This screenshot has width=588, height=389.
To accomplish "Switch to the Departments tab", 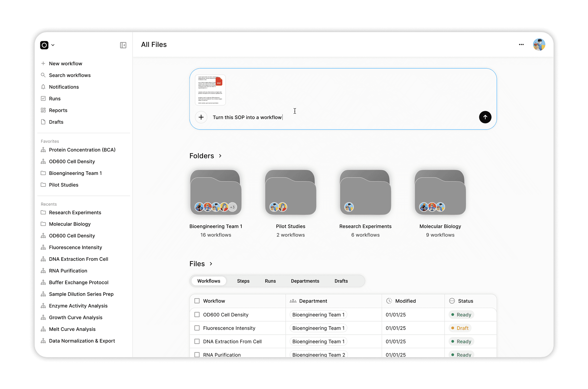I will (305, 281).
